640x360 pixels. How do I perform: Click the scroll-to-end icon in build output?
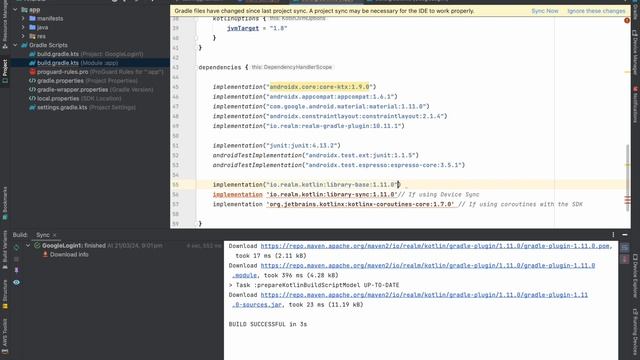click(x=625, y=260)
